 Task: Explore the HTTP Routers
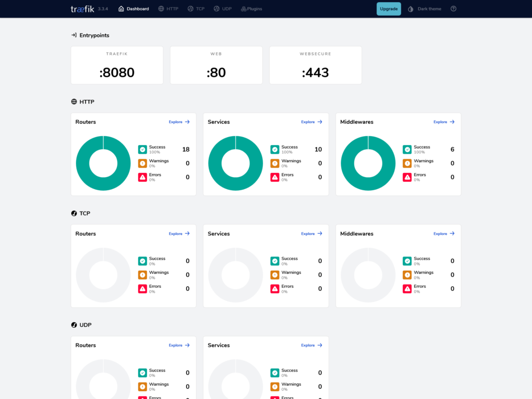pos(179,122)
